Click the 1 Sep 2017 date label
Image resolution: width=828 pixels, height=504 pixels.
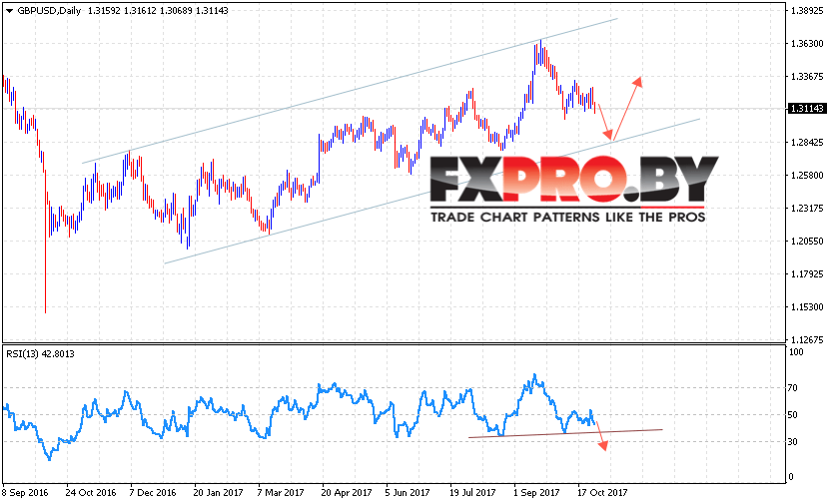point(536,493)
